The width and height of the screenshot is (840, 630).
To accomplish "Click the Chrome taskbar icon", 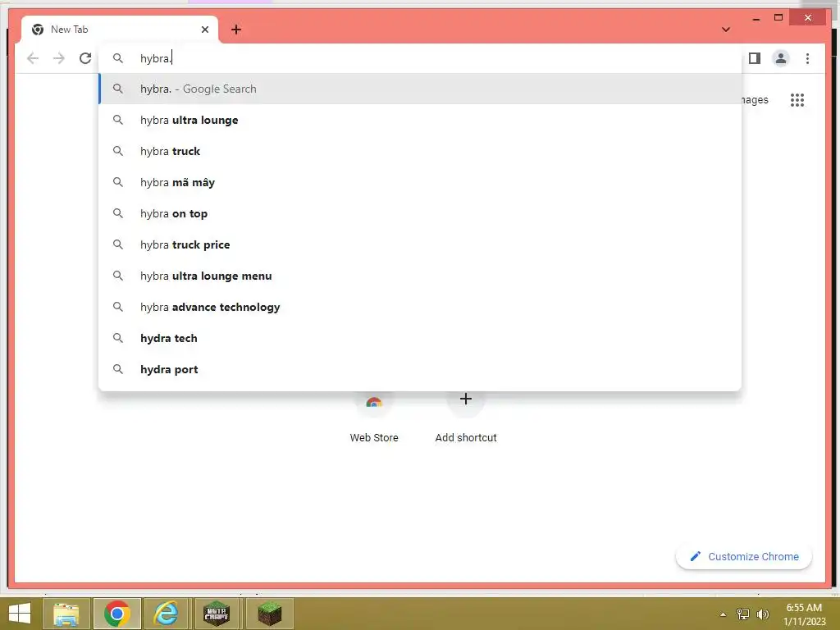I will pyautogui.click(x=117, y=614).
